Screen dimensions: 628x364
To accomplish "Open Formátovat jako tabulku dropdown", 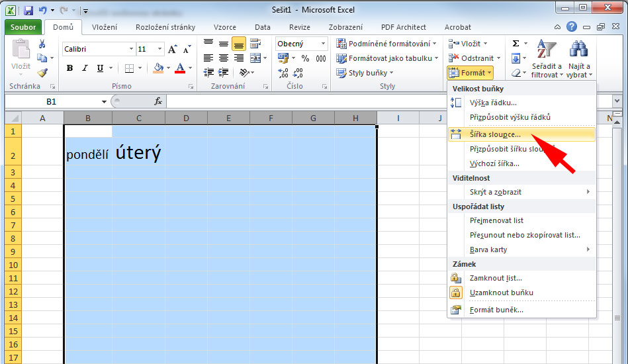I will coord(387,58).
